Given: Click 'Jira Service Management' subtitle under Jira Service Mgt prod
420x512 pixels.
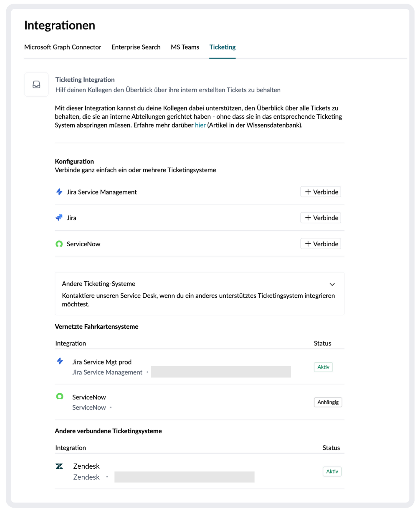Looking at the screenshot, I should pos(107,372).
